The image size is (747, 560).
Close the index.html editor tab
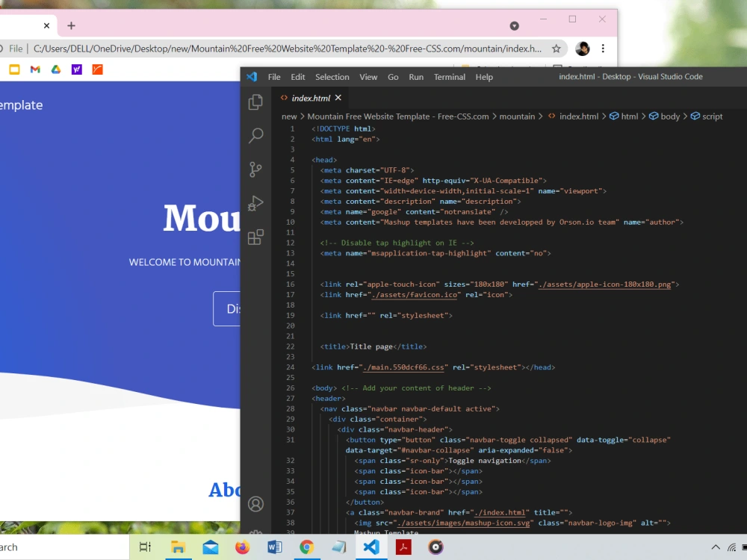click(338, 98)
